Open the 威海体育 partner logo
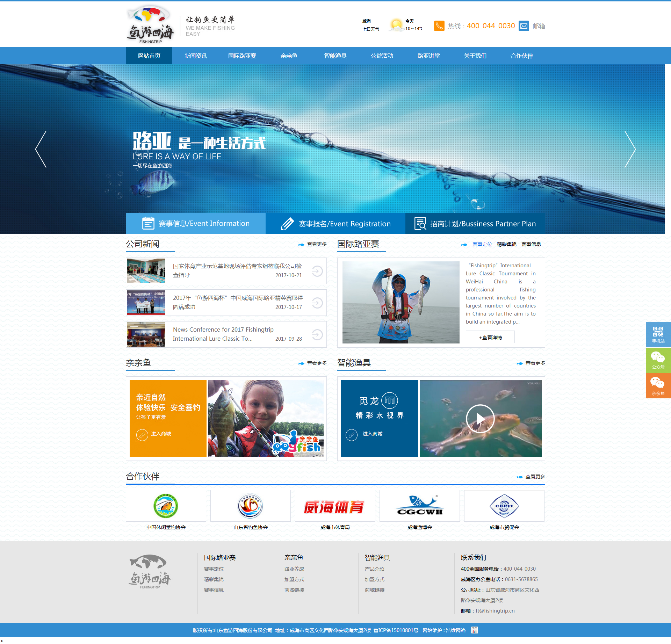Screen dimensions: 671x644 335,506
